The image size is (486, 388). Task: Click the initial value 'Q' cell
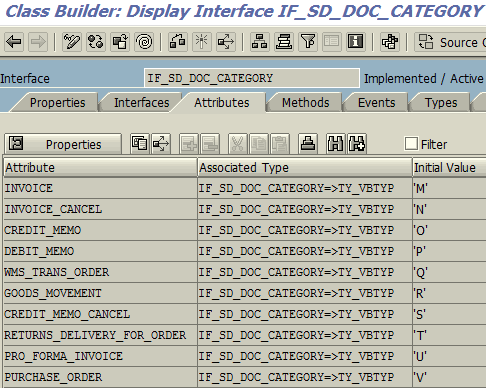click(449, 272)
